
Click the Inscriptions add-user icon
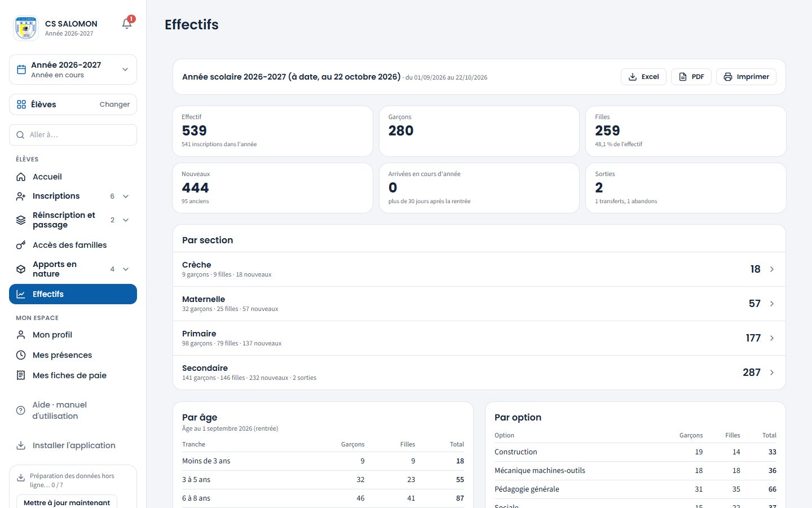point(21,196)
